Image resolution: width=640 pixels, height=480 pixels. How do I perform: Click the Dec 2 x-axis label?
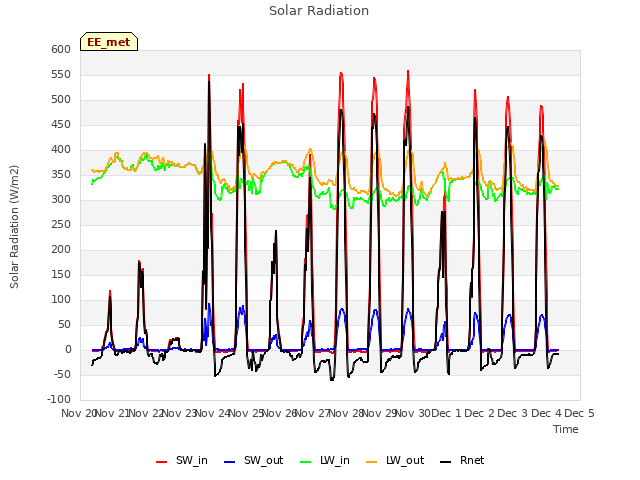click(x=480, y=413)
